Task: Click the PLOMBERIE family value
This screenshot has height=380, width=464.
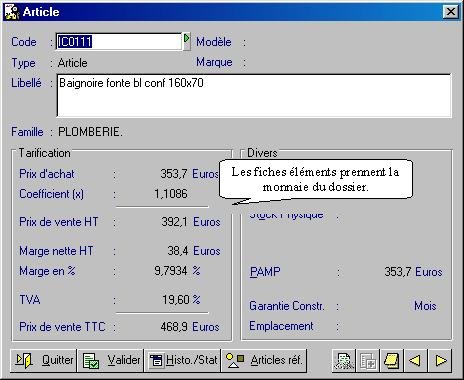Action: pyautogui.click(x=90, y=132)
